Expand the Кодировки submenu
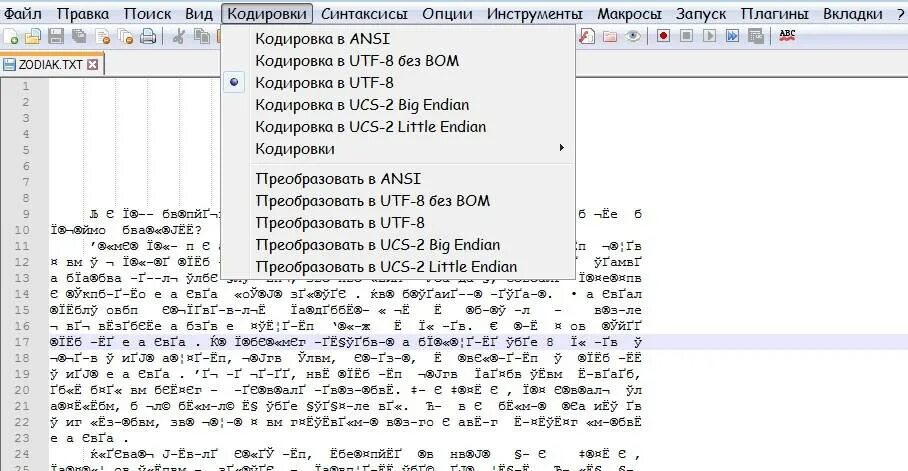 point(398,149)
